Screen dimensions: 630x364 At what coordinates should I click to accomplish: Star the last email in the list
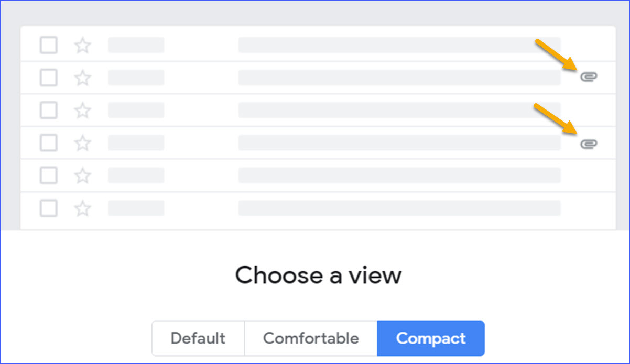pos(82,208)
